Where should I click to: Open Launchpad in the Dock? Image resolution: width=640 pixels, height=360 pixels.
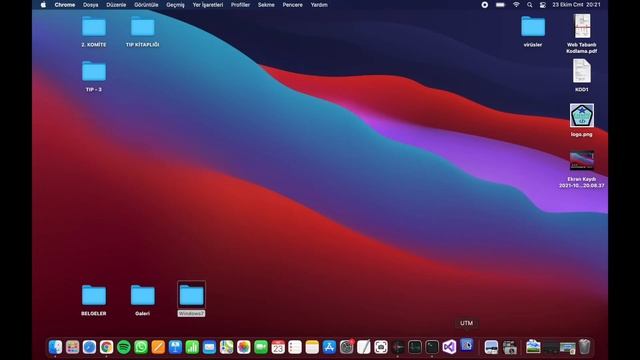tap(72, 347)
